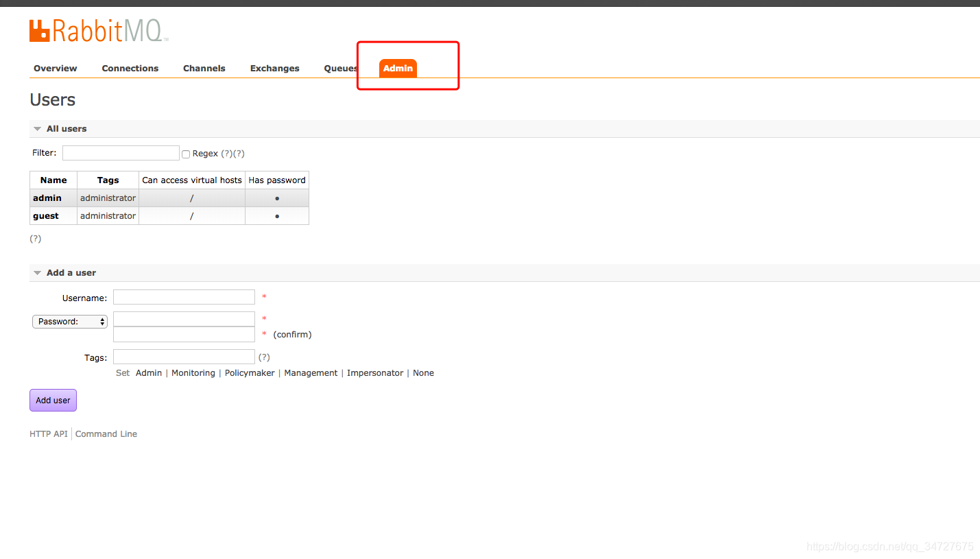Set tag to Management
Viewport: 980px width, 559px height.
pos(311,373)
